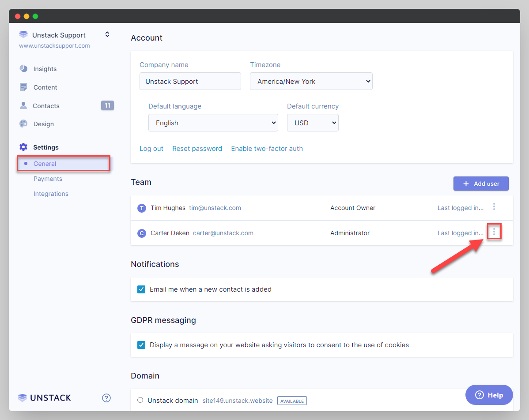This screenshot has width=529, height=420.
Task: Click the Add user button
Action: point(481,184)
